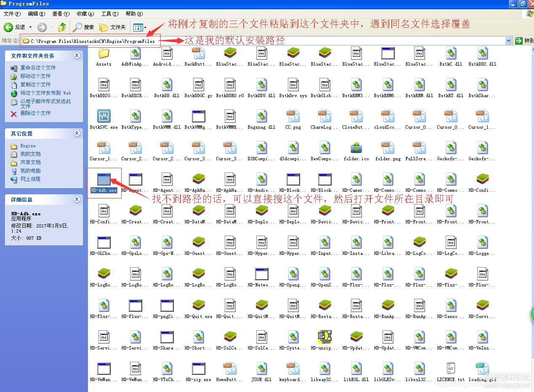Collapse the 其它位置 panel
This screenshot has width=534, height=392.
point(77,133)
